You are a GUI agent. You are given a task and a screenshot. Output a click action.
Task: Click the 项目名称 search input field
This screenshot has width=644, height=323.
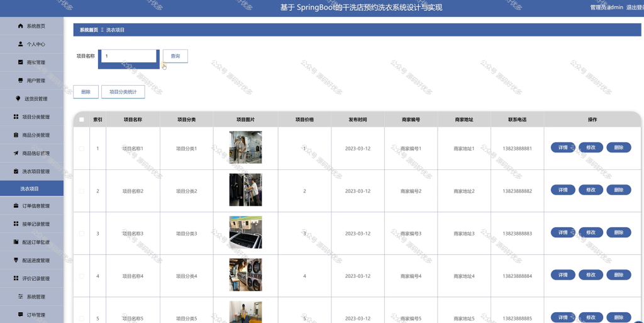[x=128, y=56]
